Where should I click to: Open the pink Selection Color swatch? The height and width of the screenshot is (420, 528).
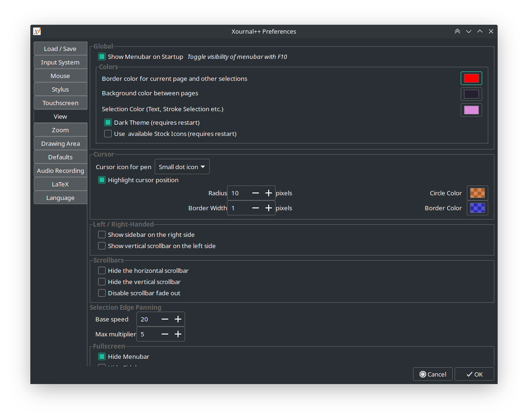click(471, 110)
